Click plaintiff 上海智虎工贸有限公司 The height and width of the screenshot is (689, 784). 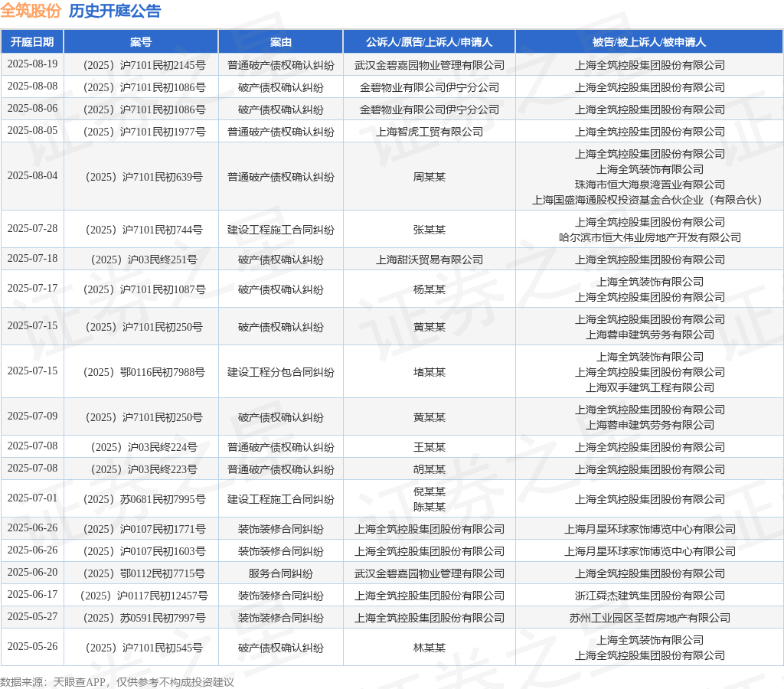pos(429,132)
